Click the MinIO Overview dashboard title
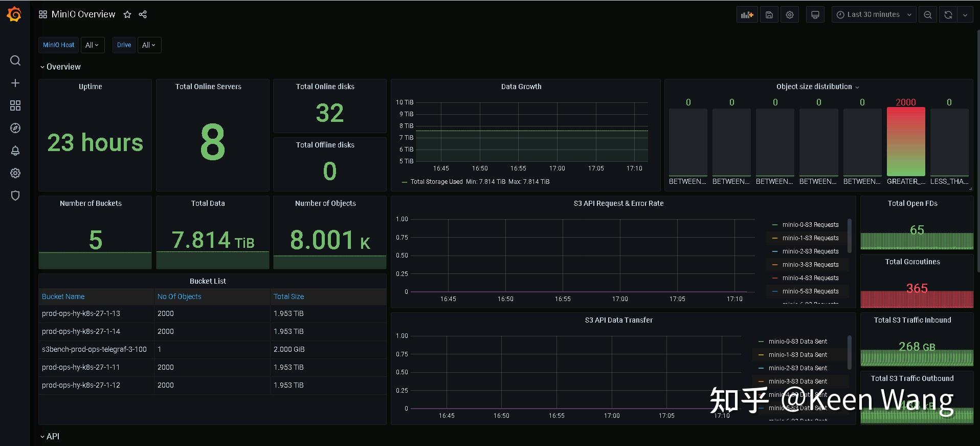 (83, 14)
